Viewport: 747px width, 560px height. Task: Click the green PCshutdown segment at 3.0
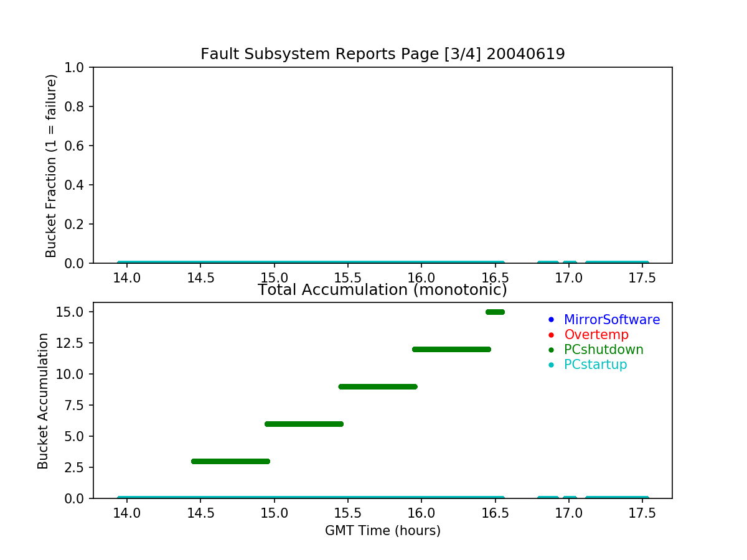point(230,461)
